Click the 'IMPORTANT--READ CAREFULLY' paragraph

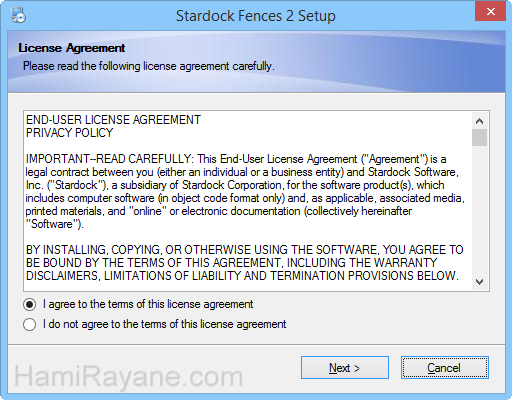[x=245, y=191]
